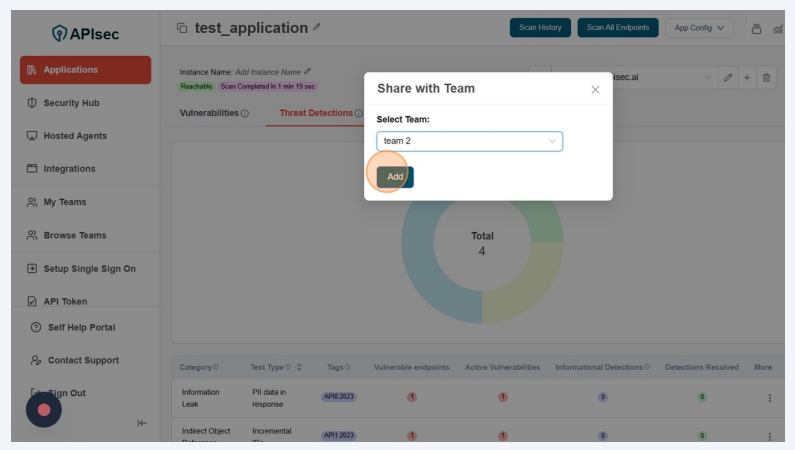Open the Select Team dropdown
Viewport: 795px width, 450px height.
pyautogui.click(x=469, y=141)
